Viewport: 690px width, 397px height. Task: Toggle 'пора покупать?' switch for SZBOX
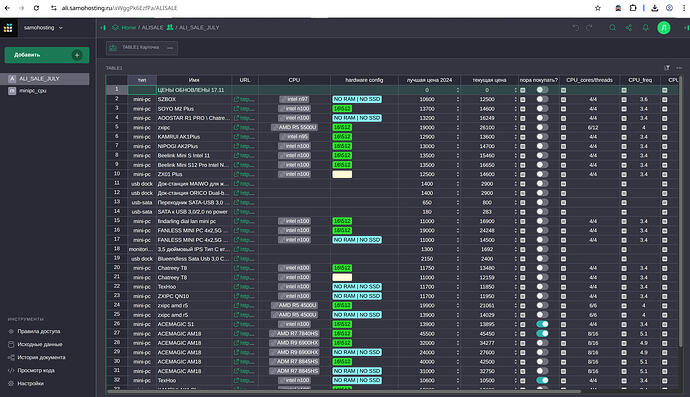pos(542,99)
